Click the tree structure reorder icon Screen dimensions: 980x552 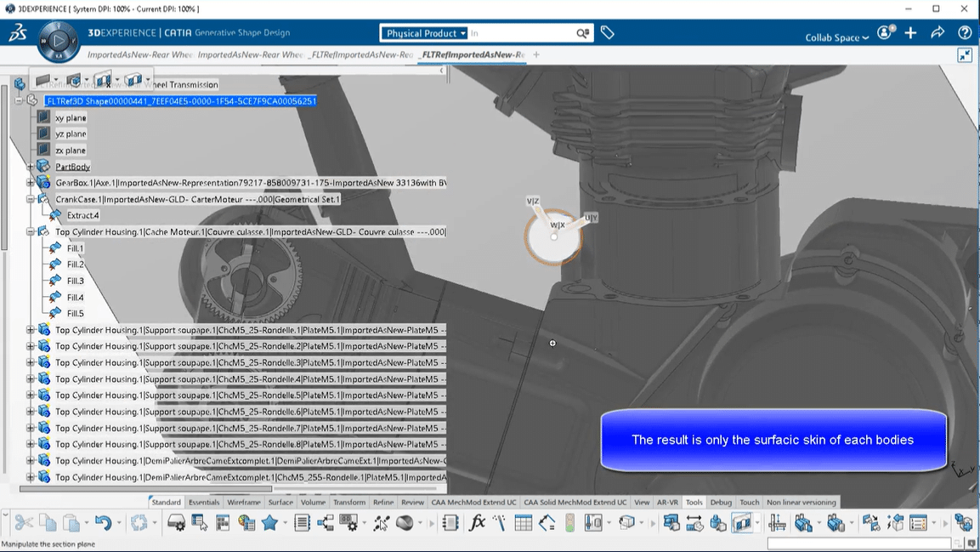(x=326, y=522)
